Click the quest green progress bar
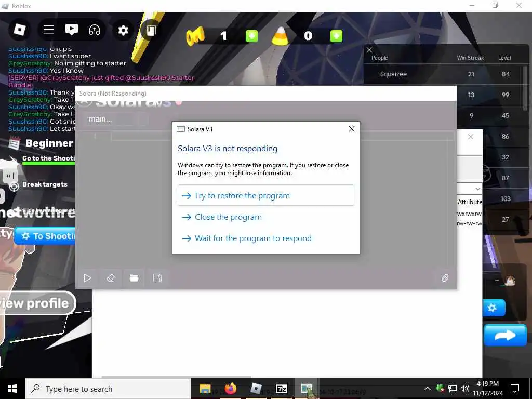 click(x=48, y=164)
